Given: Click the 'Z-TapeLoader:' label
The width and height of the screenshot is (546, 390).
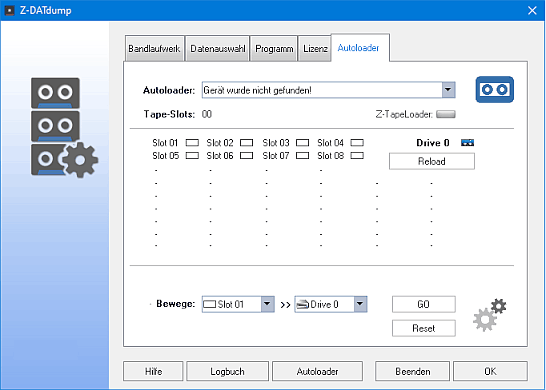Looking at the screenshot, I should (x=404, y=114).
